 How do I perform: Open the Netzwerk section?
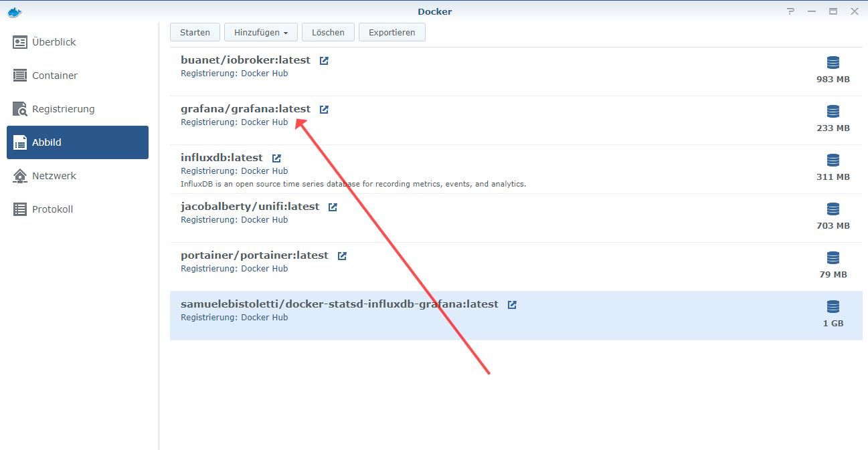(x=78, y=176)
